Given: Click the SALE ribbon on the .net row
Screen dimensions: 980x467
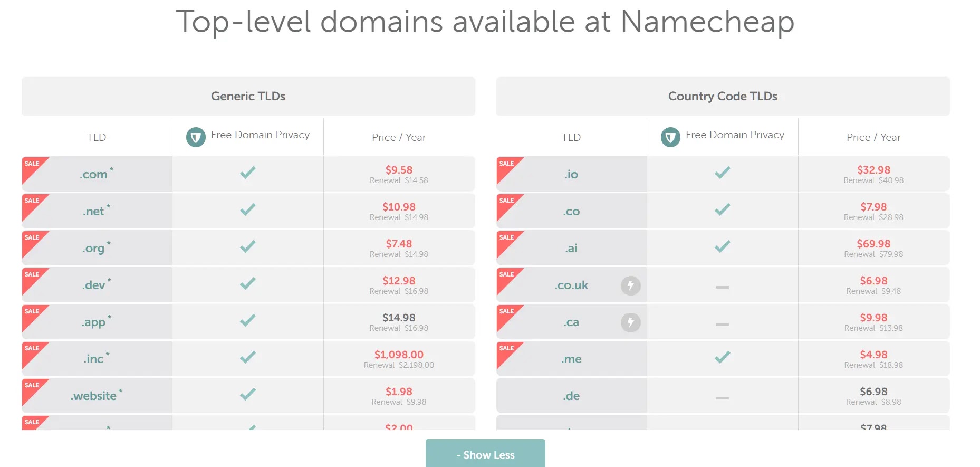Looking at the screenshot, I should click(33, 204).
